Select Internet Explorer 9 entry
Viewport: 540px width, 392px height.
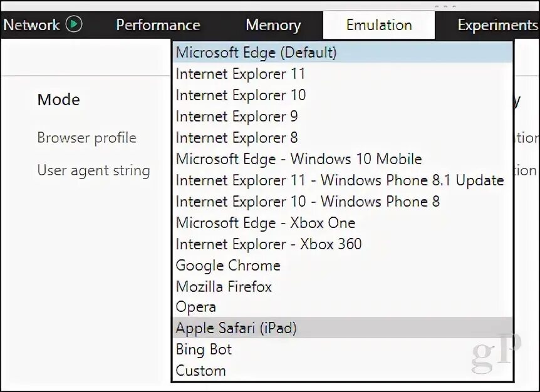(x=343, y=116)
